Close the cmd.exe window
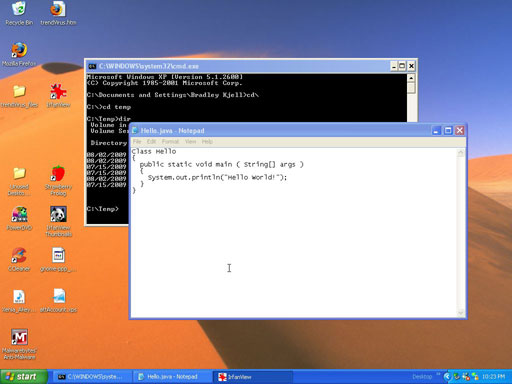 [x=411, y=66]
